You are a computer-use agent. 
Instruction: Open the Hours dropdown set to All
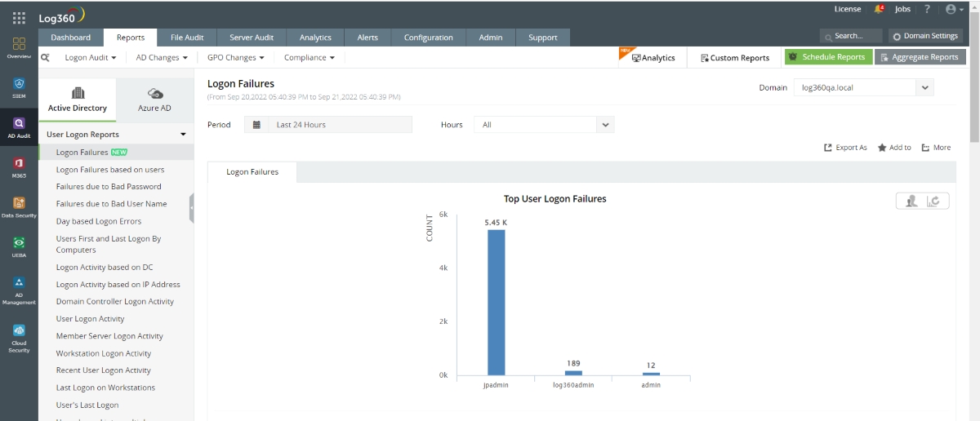(x=605, y=125)
